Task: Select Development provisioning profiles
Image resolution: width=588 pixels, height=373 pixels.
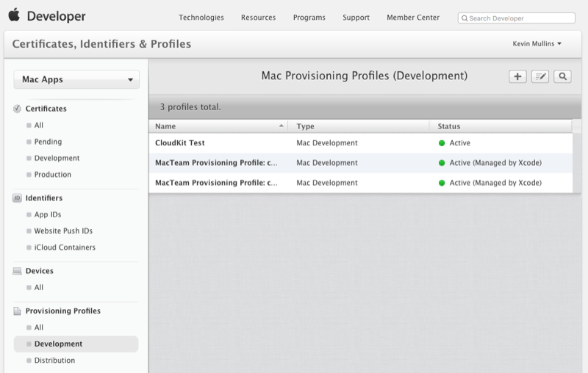Action: click(x=76, y=344)
